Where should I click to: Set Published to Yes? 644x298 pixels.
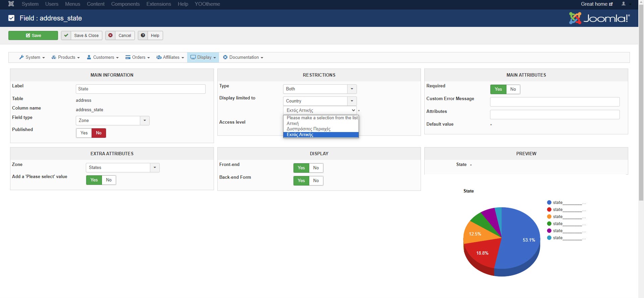[x=84, y=133]
